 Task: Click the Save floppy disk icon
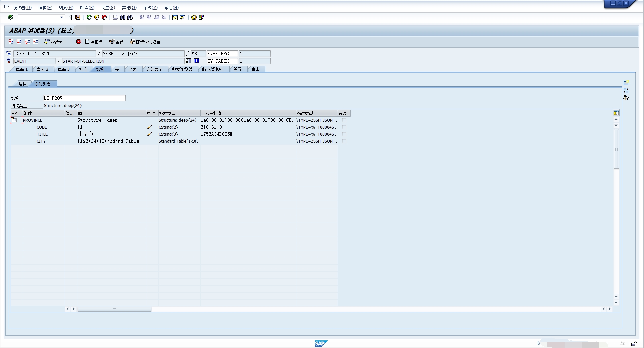pyautogui.click(x=78, y=17)
